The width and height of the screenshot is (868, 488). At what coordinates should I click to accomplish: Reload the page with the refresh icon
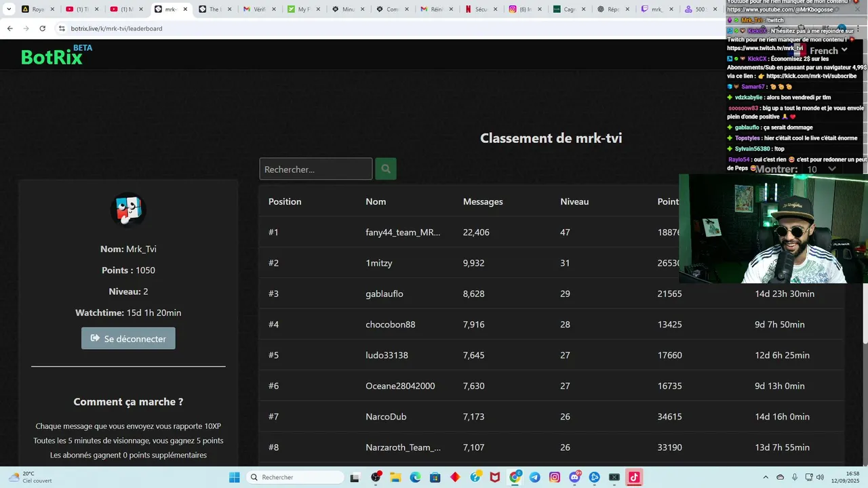(x=42, y=28)
